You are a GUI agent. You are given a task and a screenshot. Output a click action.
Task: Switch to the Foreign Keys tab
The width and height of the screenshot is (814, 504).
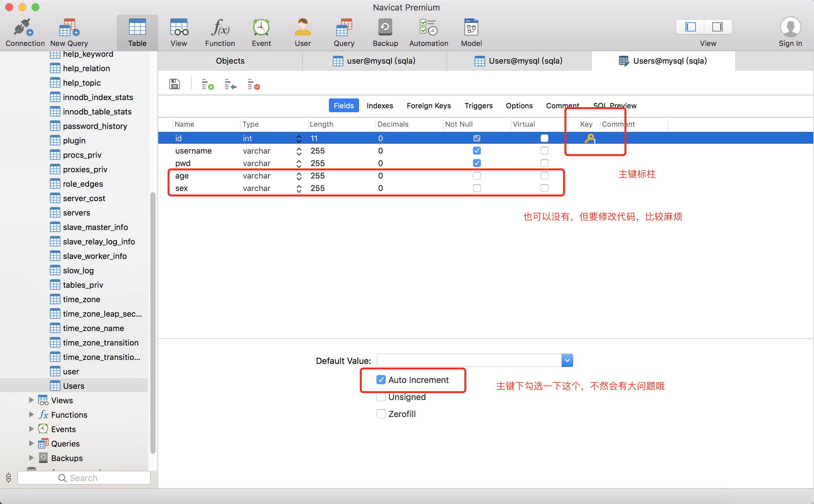click(429, 106)
